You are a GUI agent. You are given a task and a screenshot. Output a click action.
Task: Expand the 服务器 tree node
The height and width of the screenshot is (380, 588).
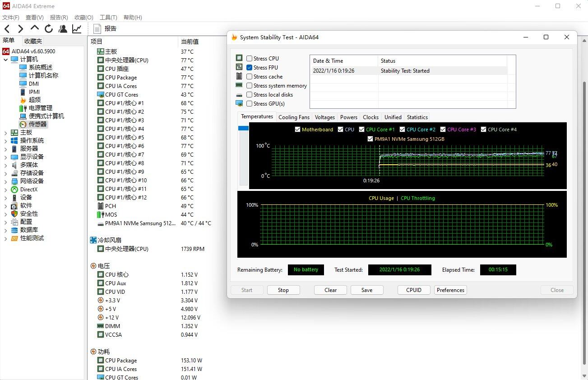click(5, 149)
